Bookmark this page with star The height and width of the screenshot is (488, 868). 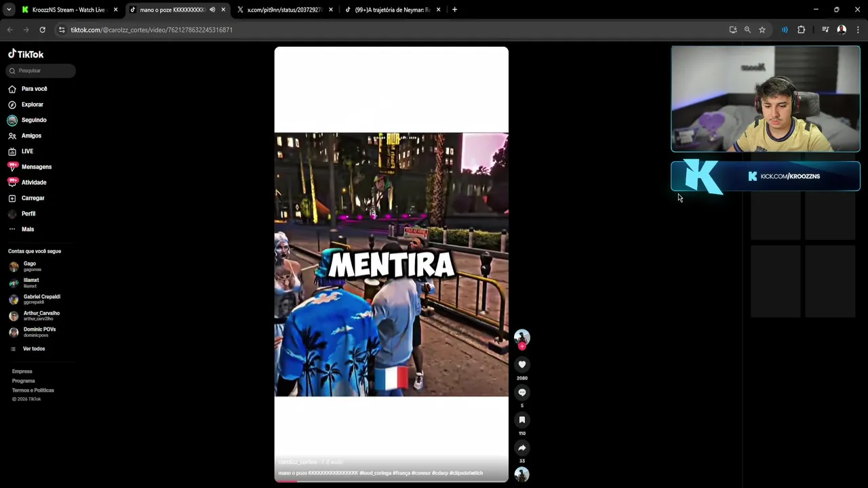click(762, 30)
